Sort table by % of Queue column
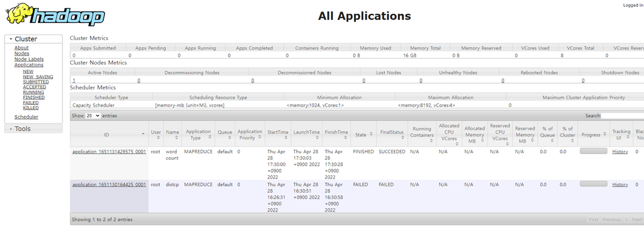Screen dimensions: 644x249 [547, 134]
